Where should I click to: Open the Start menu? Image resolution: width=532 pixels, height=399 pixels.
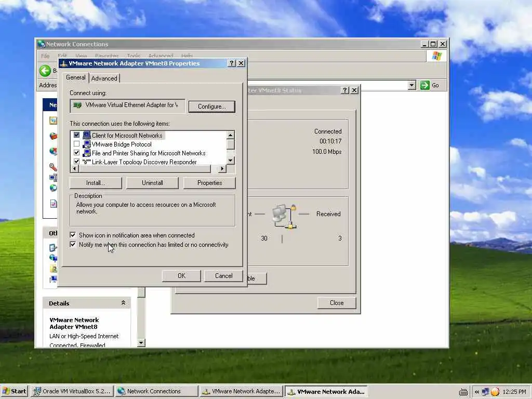tap(14, 391)
